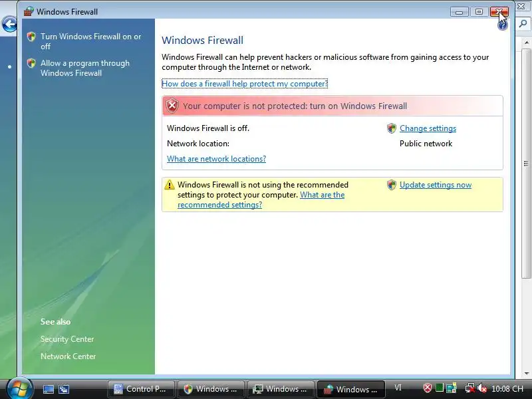Open Allow a program through Windows Firewall
Viewport: 532px width, 399px height.
85,68
